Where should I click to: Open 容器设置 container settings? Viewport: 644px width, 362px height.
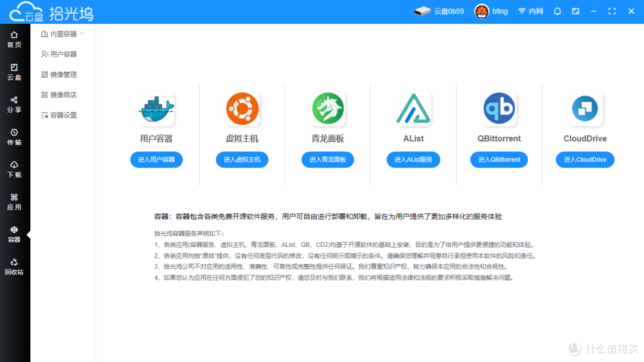click(x=59, y=115)
